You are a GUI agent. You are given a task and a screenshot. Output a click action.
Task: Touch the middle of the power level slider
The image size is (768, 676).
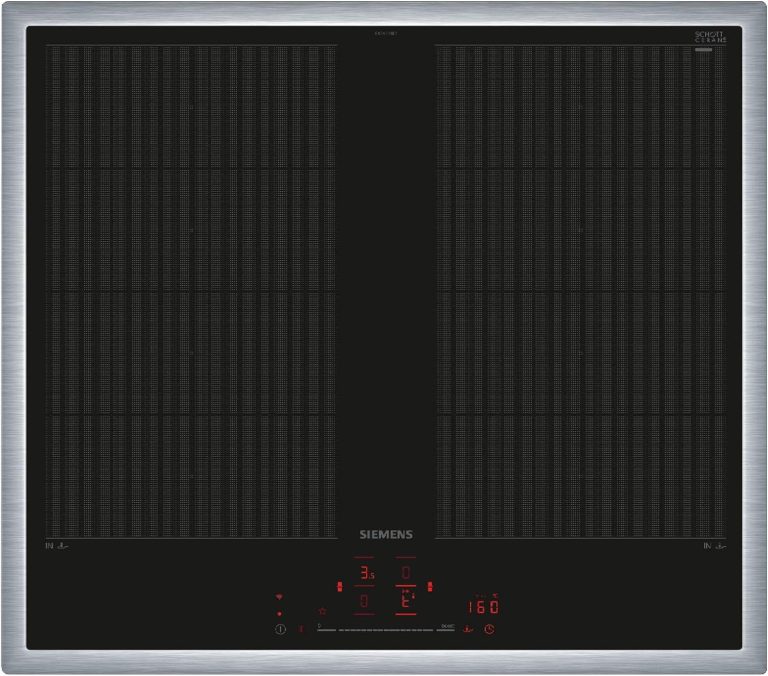pyautogui.click(x=386, y=630)
